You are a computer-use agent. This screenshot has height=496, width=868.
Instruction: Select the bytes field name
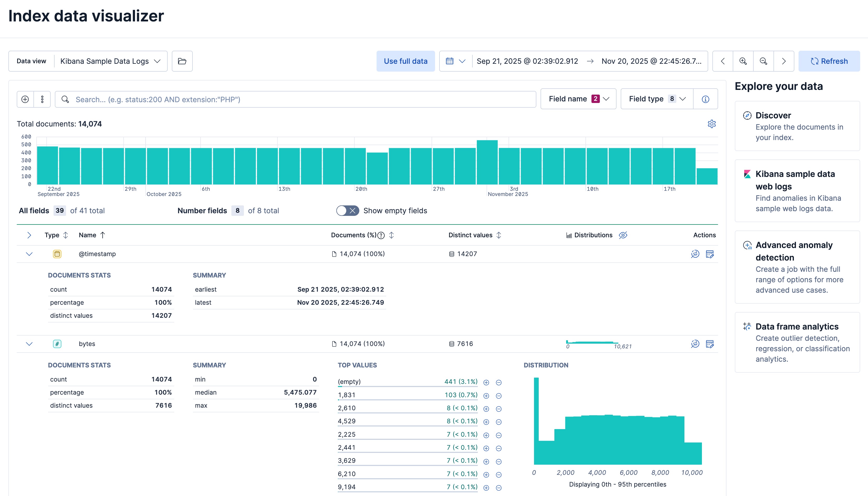[87, 344]
